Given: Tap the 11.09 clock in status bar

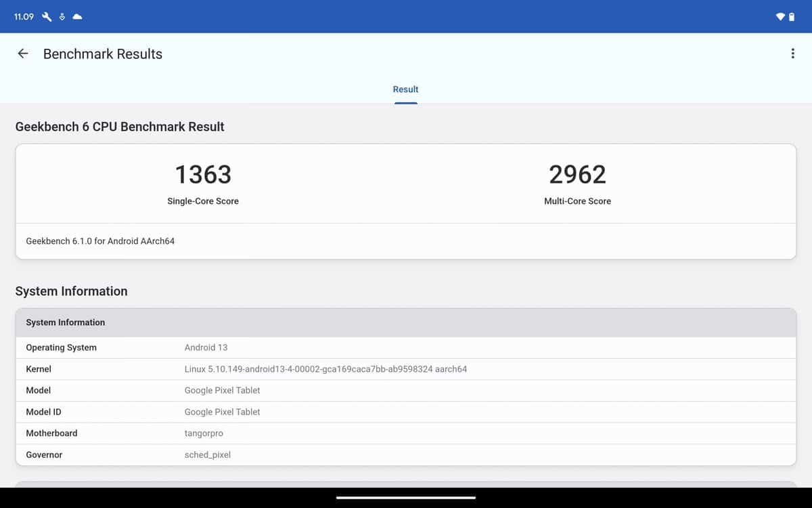Looking at the screenshot, I should click(x=24, y=16).
